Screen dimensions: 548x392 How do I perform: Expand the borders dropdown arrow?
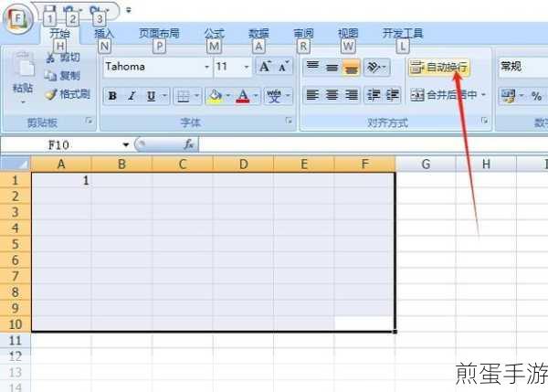coord(196,95)
